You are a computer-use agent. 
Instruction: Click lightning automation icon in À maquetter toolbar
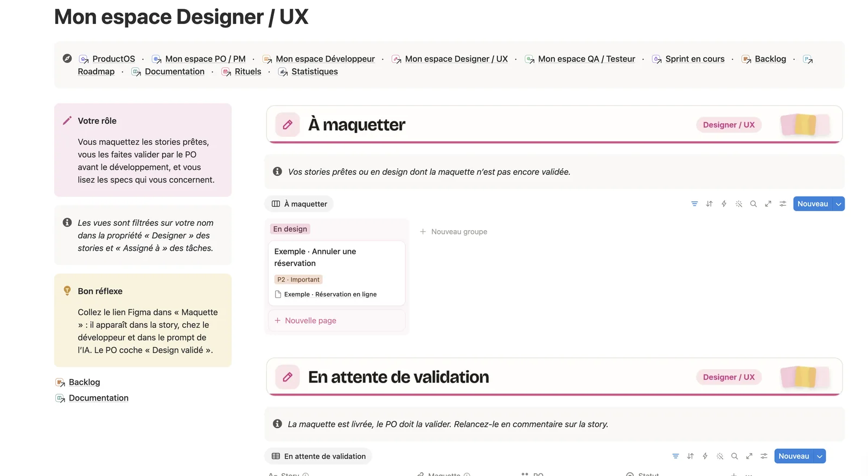[x=724, y=204]
